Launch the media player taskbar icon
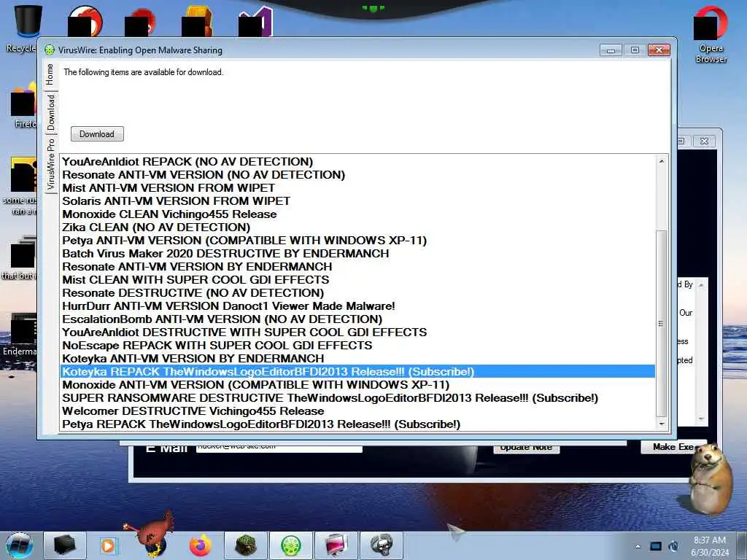The width and height of the screenshot is (747, 560). (x=108, y=545)
